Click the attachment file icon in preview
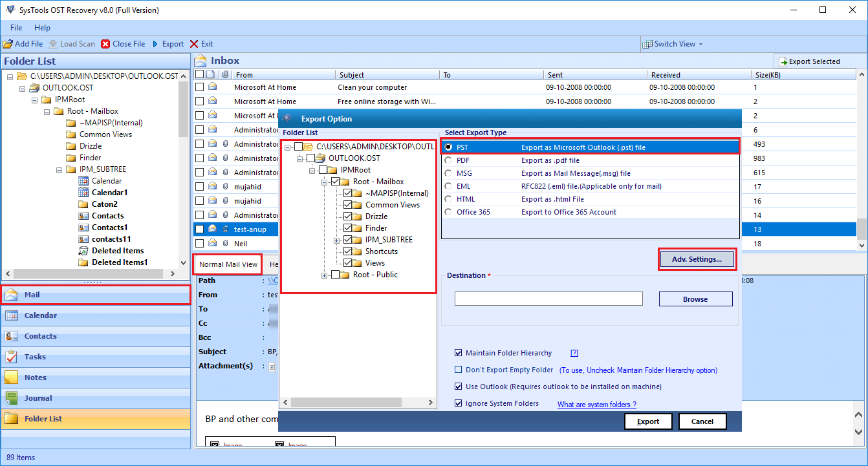The width and height of the screenshot is (868, 466). click(x=272, y=366)
